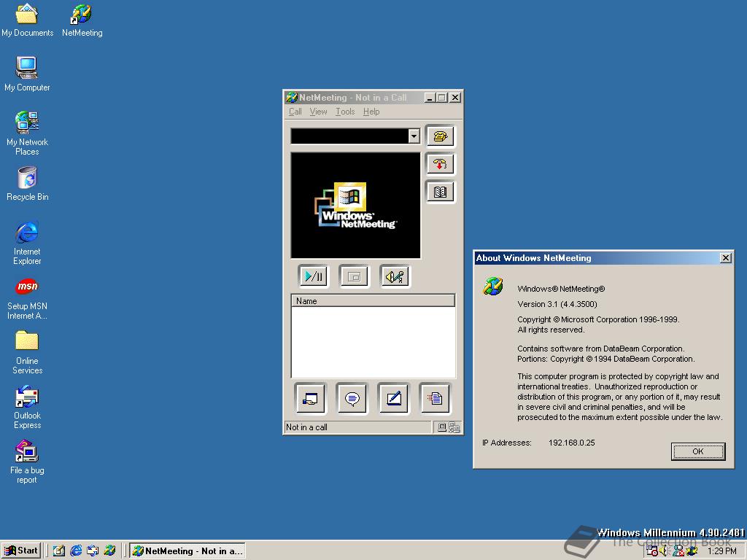This screenshot has height=560, width=747.
Task: Launch NetMeeting from Quick Launch bar
Action: click(109, 551)
